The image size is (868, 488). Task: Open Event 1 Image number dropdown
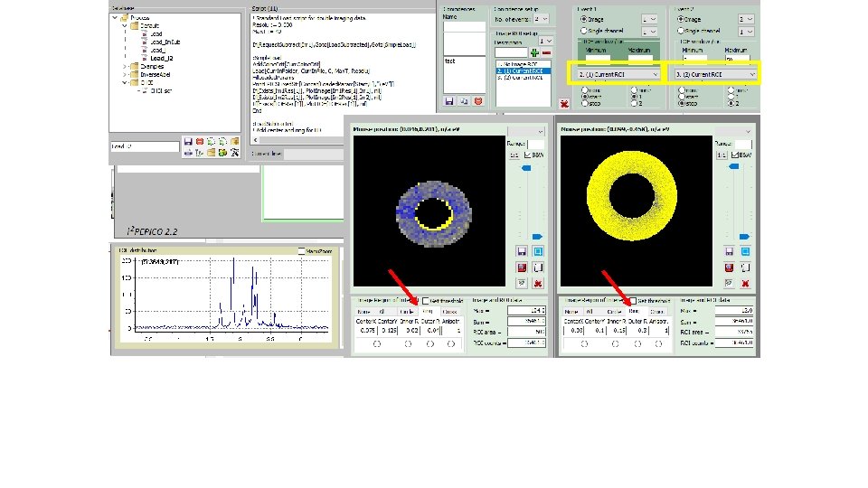[649, 19]
